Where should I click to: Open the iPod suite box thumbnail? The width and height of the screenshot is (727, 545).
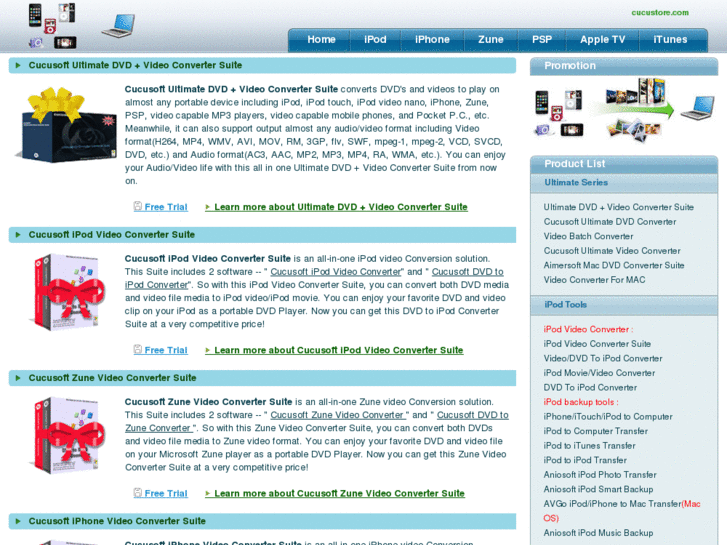click(66, 292)
